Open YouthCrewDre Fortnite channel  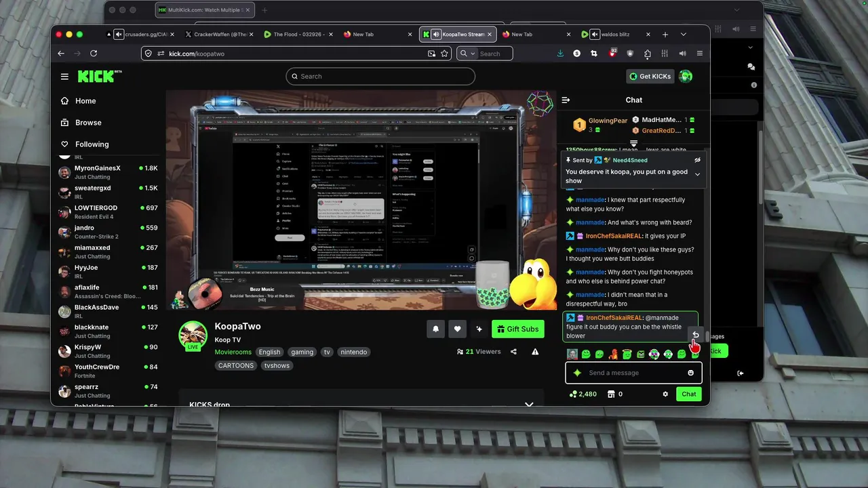point(108,371)
